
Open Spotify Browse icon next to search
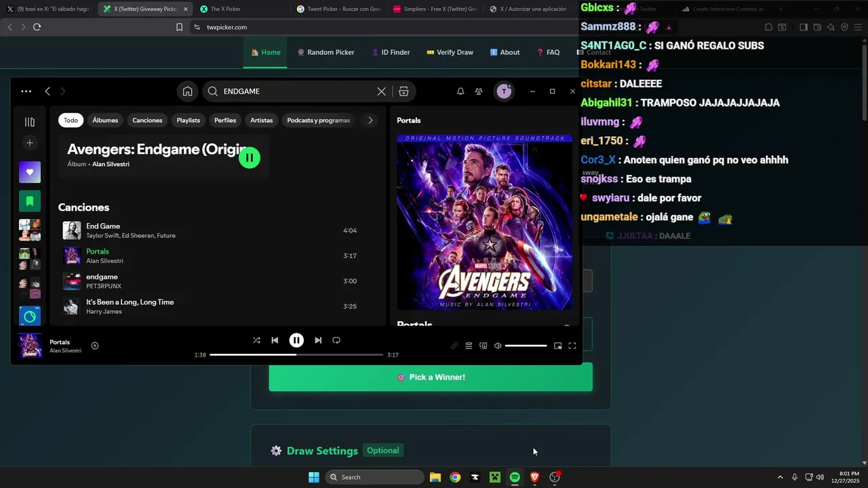click(403, 91)
